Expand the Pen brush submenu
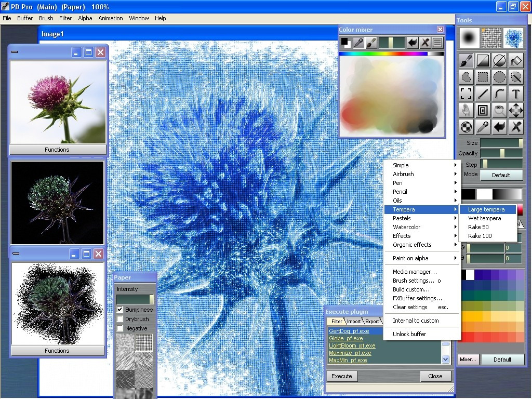532x399 pixels. (x=422, y=183)
